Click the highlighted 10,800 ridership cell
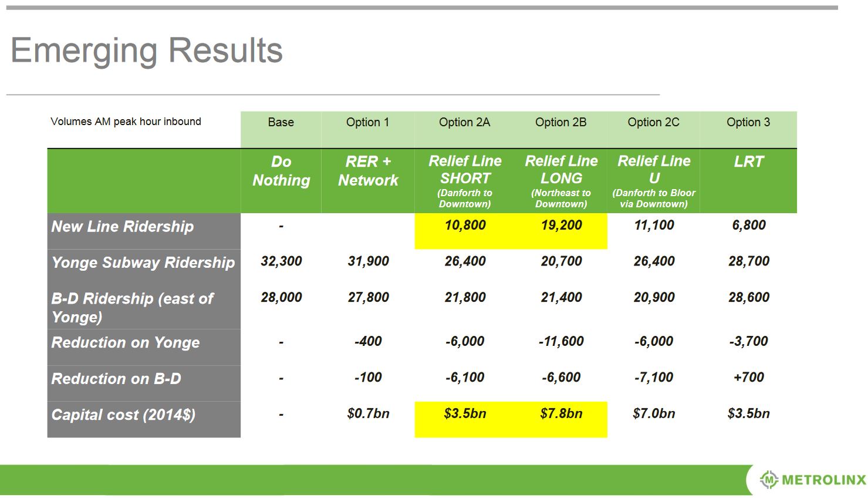 click(465, 226)
